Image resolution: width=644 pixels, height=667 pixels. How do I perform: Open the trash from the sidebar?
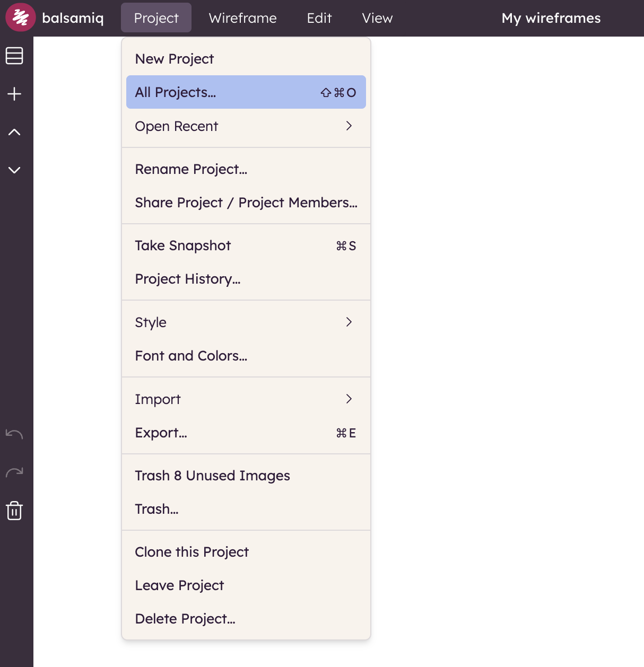click(14, 511)
